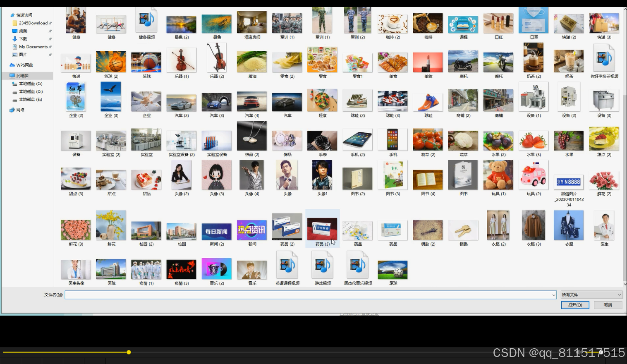Click the 打开(O) button
Screen dimensions: 627x364
[x=575, y=305]
